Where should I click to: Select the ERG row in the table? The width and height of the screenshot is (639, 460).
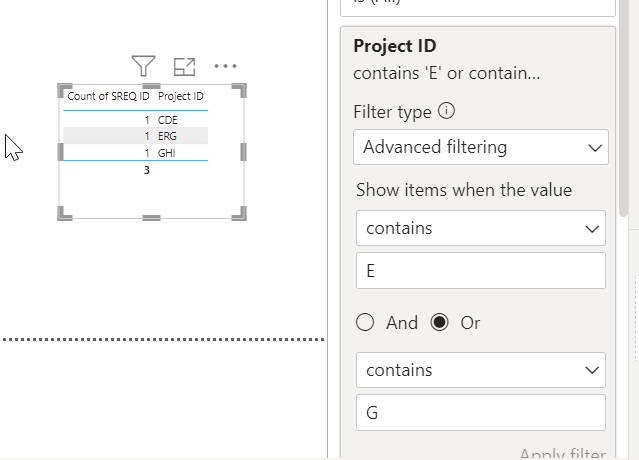(x=135, y=136)
